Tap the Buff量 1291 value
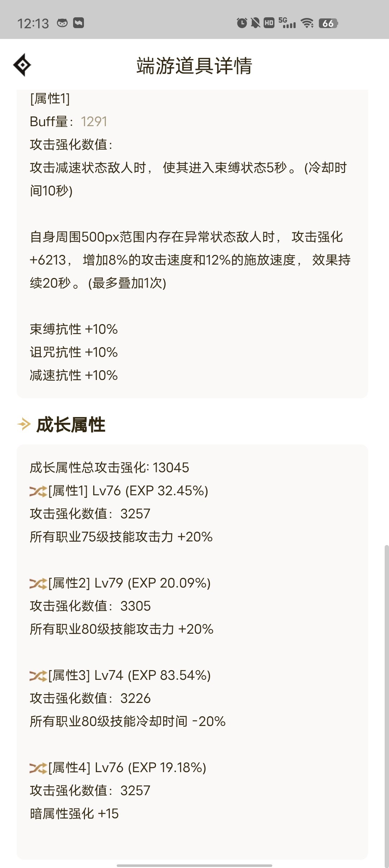Image resolution: width=389 pixels, height=868 pixels. [x=94, y=122]
